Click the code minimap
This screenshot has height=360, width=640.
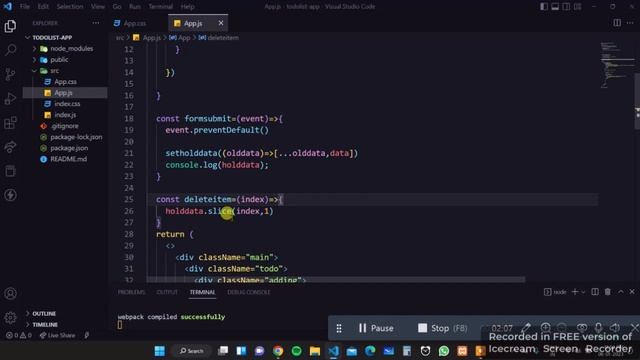point(616,65)
